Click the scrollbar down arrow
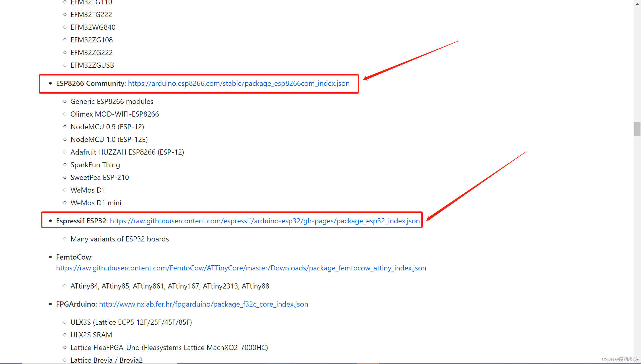 click(x=637, y=360)
